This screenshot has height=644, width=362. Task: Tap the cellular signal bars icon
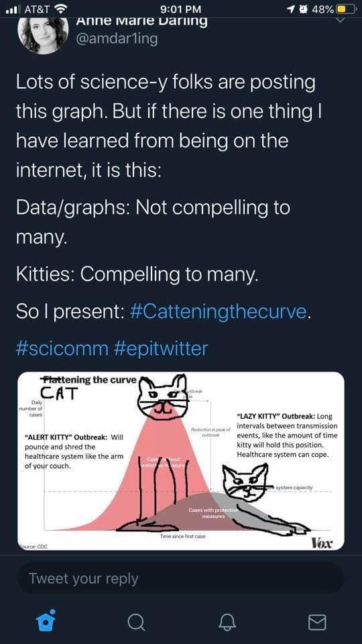pyautogui.click(x=13, y=9)
